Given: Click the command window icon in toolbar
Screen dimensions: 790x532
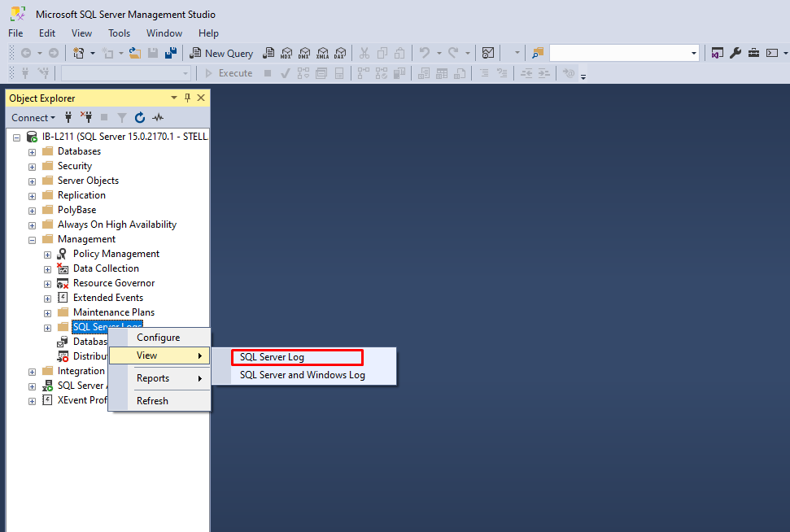Looking at the screenshot, I should click(x=771, y=53).
